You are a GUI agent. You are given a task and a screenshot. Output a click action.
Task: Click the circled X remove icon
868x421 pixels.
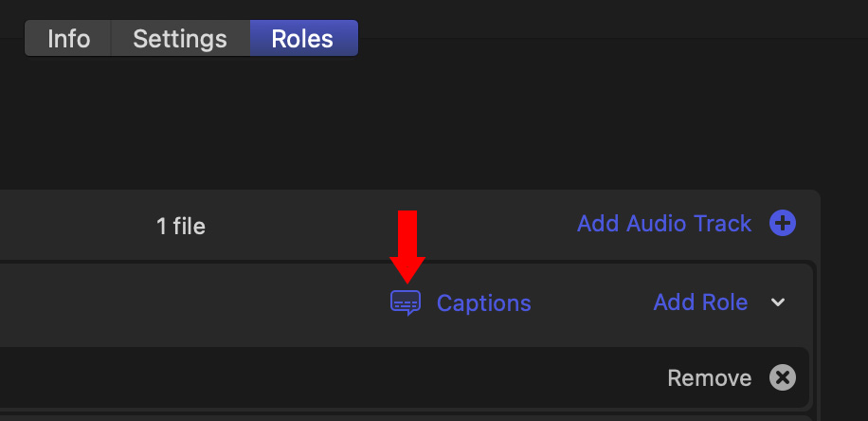[x=782, y=378]
